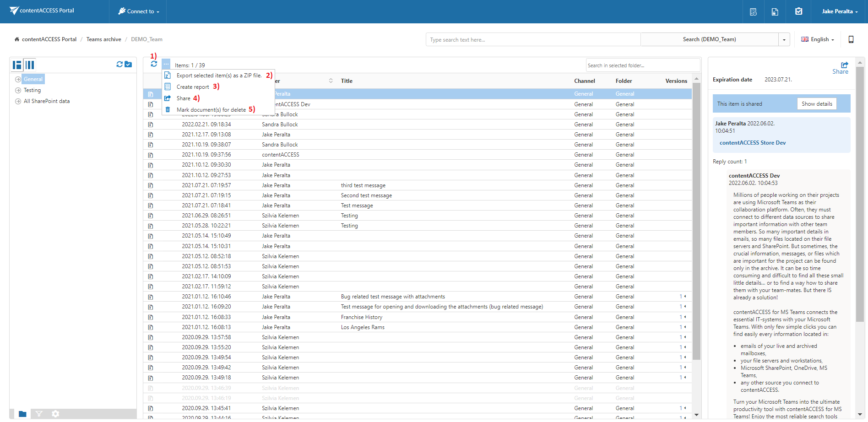Screen dimensions: 868x422
Task: Open the Teams archive breadcrumb link
Action: click(103, 39)
